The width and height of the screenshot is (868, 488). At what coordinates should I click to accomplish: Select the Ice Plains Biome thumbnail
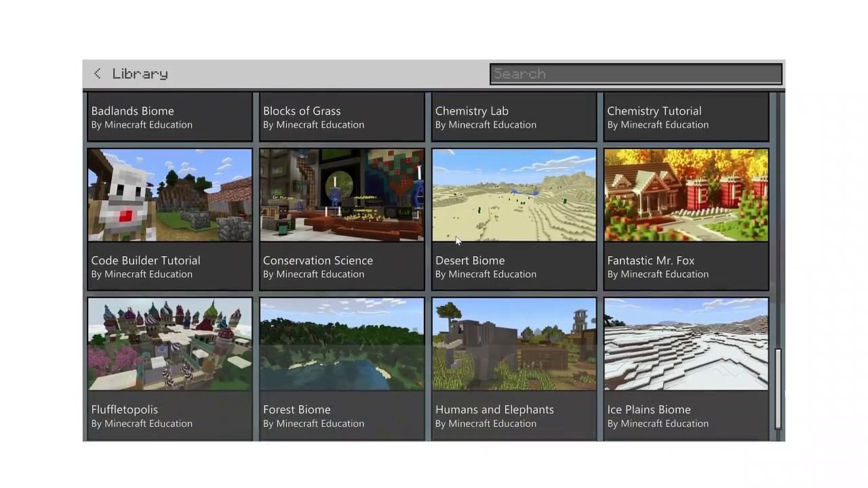point(686,344)
